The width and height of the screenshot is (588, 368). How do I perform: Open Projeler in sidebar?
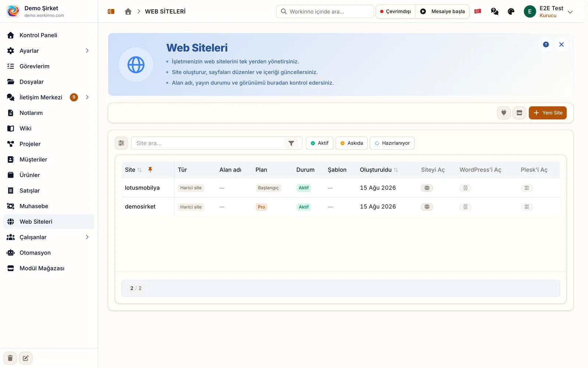pyautogui.click(x=49, y=144)
